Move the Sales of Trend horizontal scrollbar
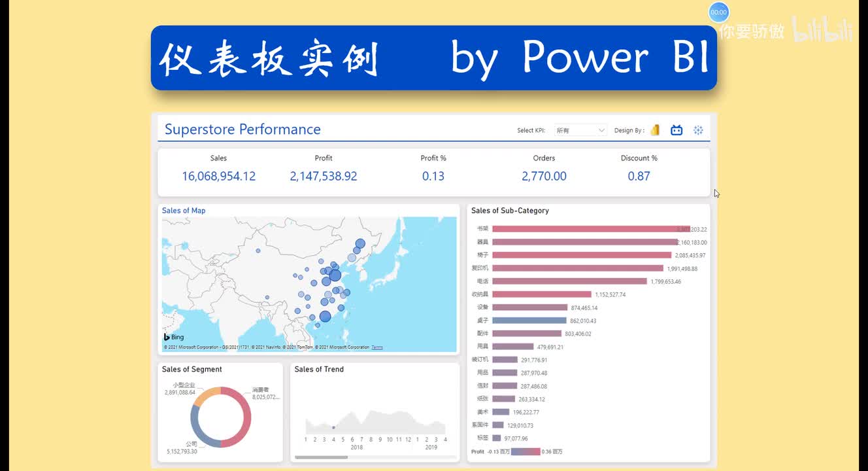Viewport: 868px width, 471px height. pyautogui.click(x=322, y=457)
